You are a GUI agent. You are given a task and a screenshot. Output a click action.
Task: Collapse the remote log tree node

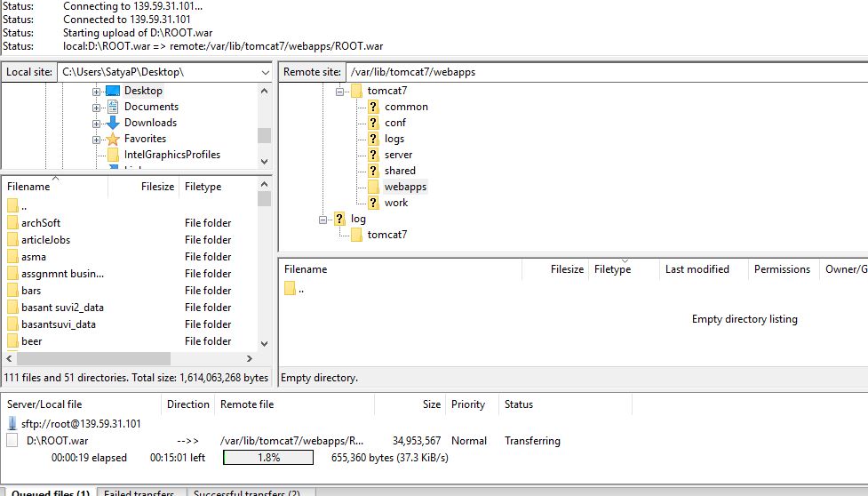(x=323, y=220)
